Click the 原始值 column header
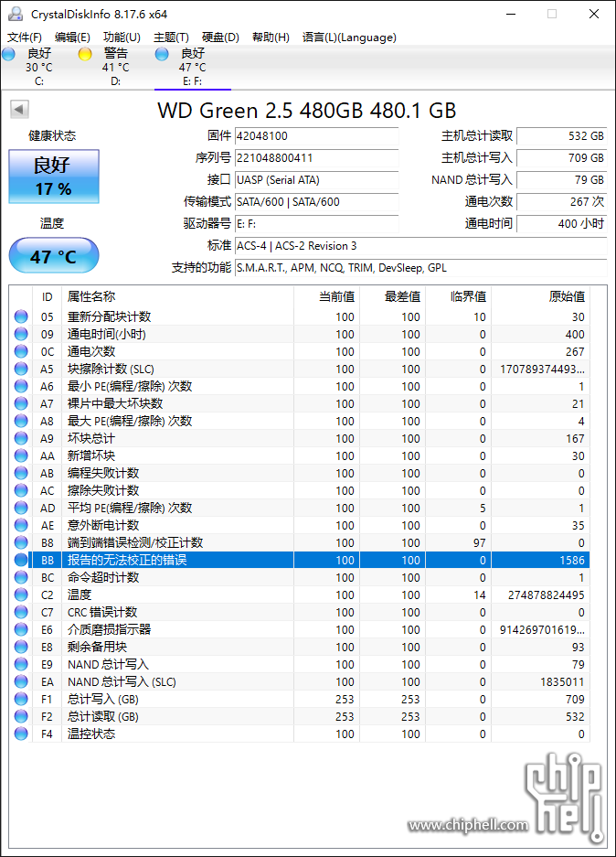This screenshot has width=616, height=857. point(540,296)
